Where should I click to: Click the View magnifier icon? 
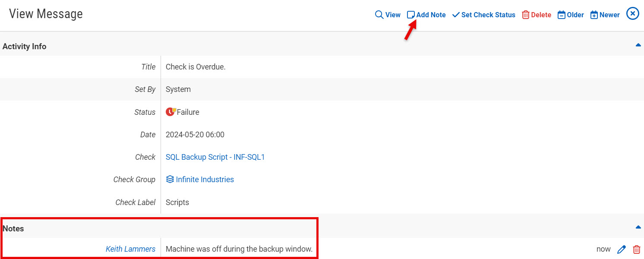tap(379, 15)
